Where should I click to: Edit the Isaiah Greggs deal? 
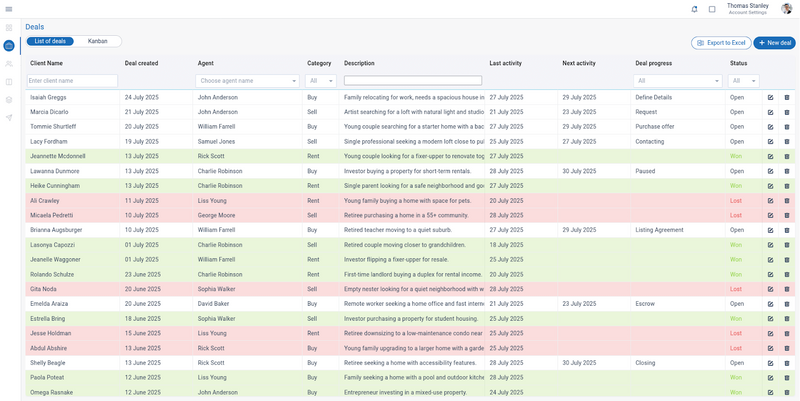[770, 97]
